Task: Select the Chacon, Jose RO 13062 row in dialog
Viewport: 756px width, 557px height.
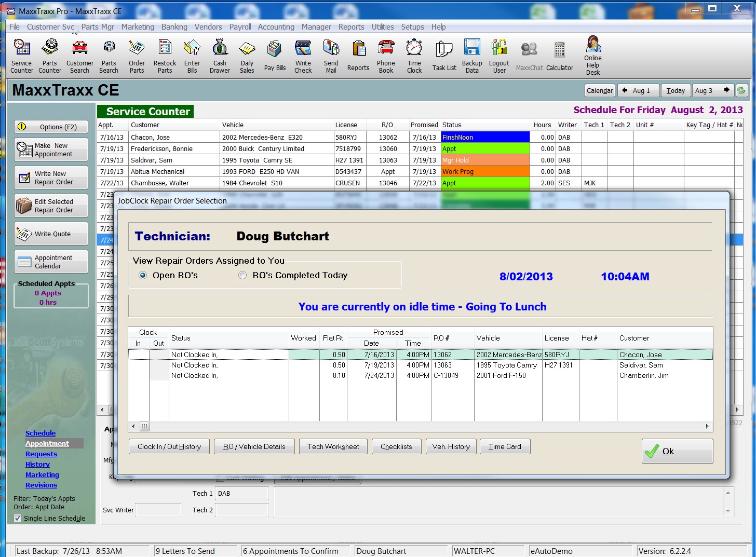Action: (x=421, y=355)
